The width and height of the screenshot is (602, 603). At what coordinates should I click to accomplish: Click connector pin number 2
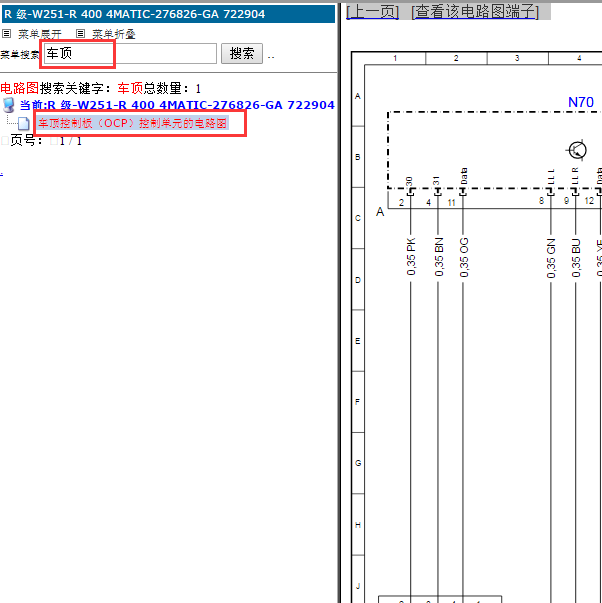coord(401,203)
